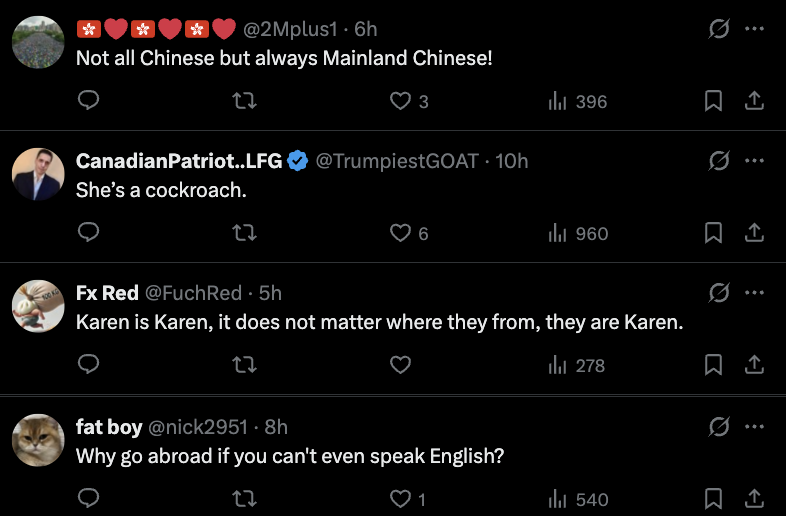This screenshot has height=516, width=786.
Task: Bookmark the fat boy tweet
Action: pos(713,499)
